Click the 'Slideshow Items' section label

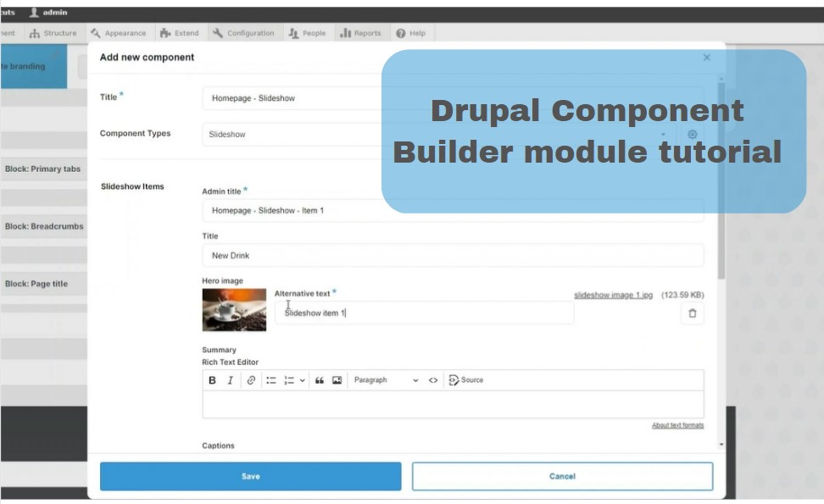pos(132,186)
